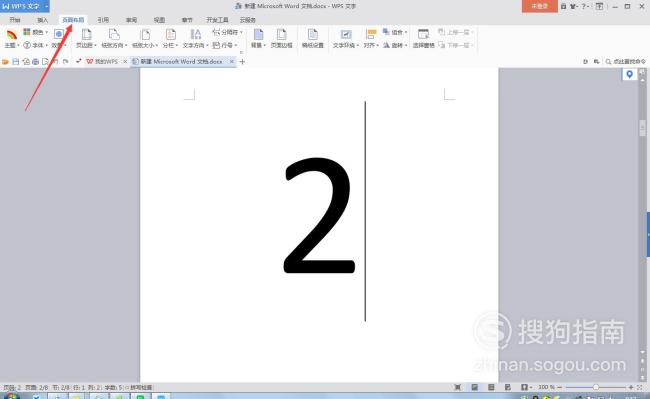Open the 稿纸设置 manuscript paper settings

point(313,39)
